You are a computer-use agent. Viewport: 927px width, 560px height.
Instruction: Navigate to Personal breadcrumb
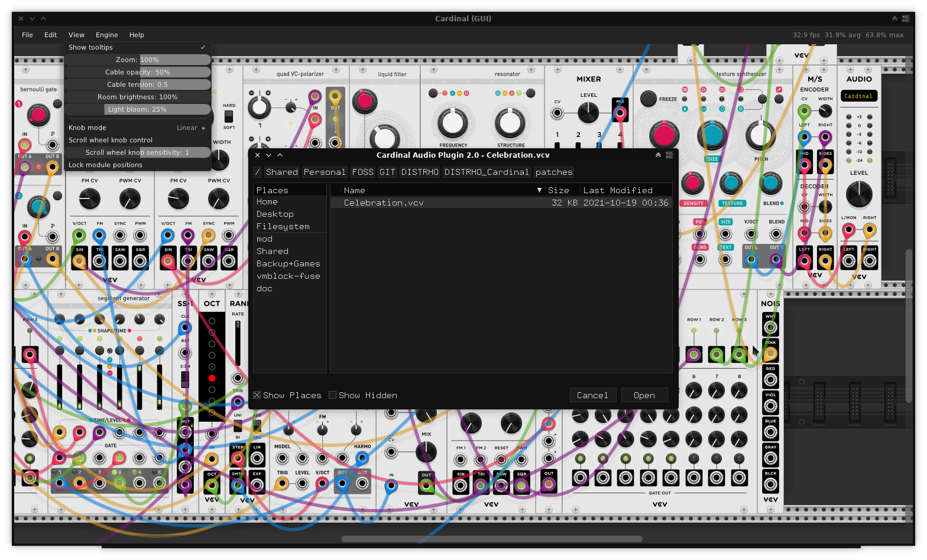[325, 172]
